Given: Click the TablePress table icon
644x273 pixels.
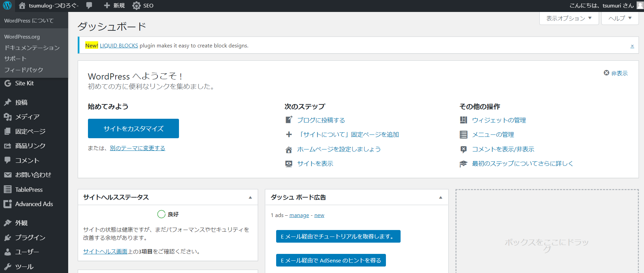Looking at the screenshot, I should (x=8, y=189).
